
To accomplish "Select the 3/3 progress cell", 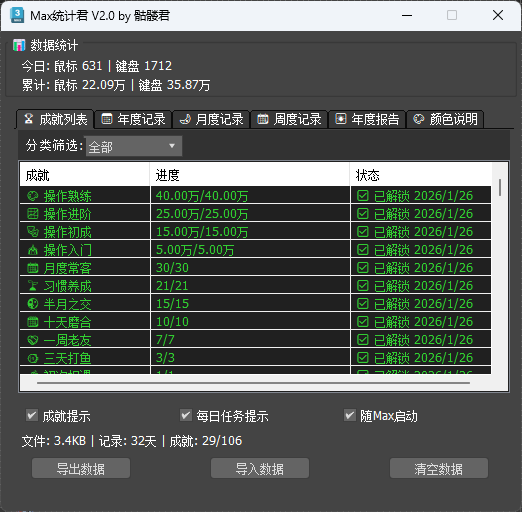I will [x=250, y=358].
